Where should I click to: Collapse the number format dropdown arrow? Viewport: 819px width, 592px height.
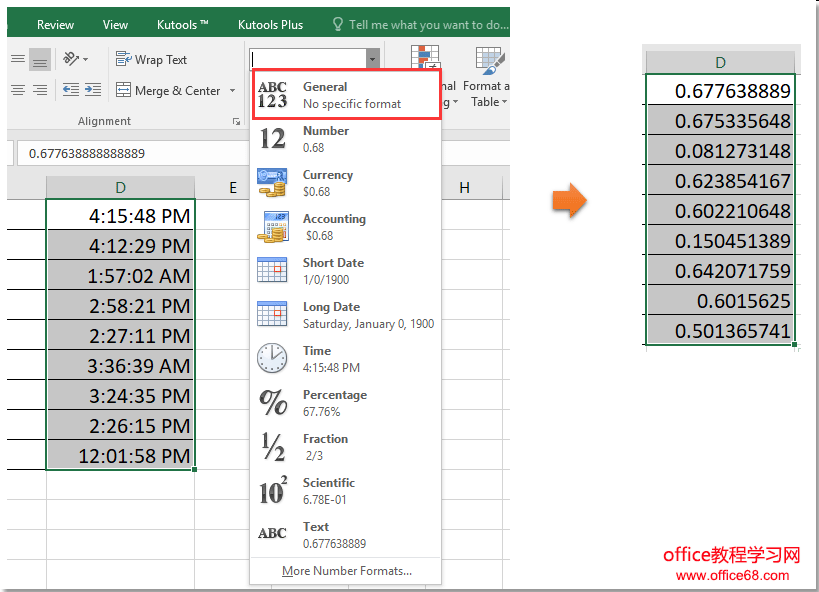(372, 59)
